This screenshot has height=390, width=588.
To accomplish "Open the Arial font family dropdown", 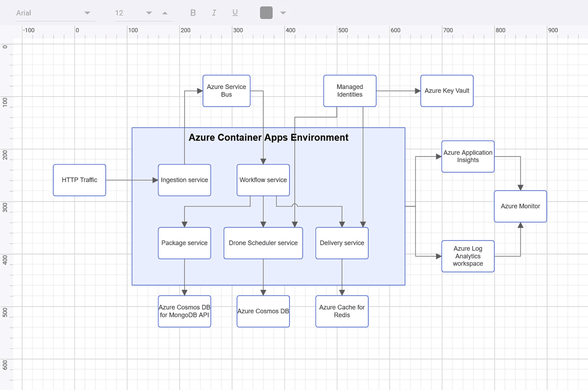I will click(x=87, y=13).
